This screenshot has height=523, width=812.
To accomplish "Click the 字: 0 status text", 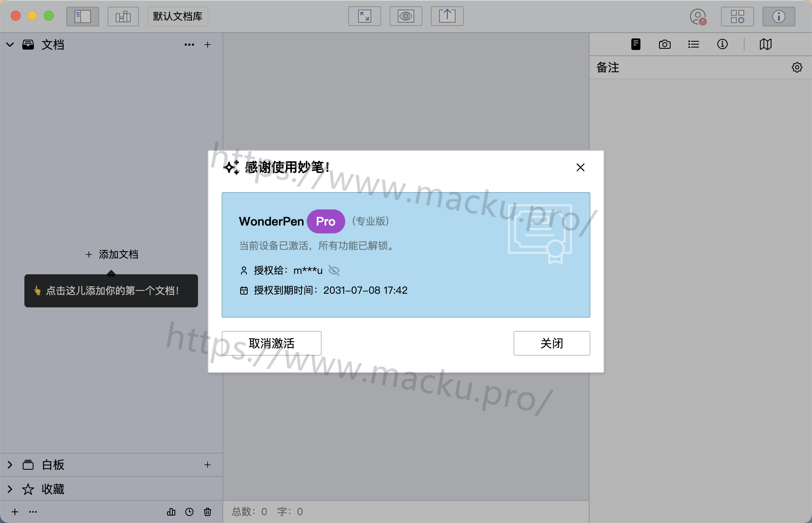I will click(290, 512).
